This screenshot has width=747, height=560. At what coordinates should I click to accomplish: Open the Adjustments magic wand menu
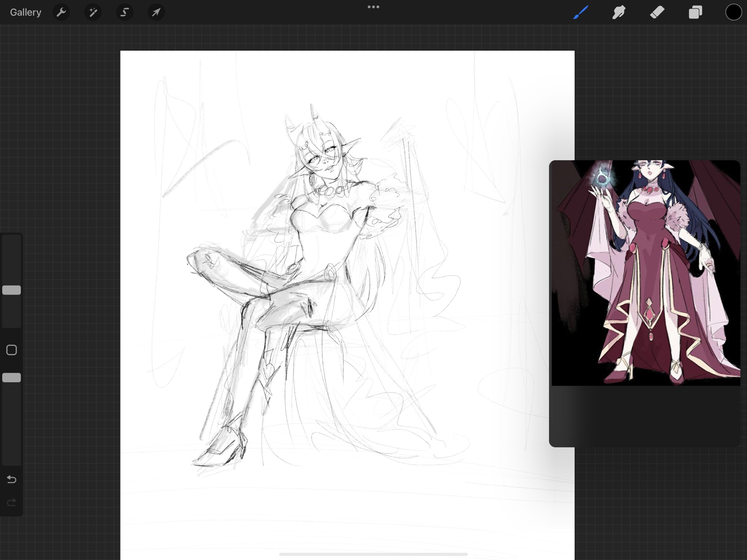click(x=93, y=12)
